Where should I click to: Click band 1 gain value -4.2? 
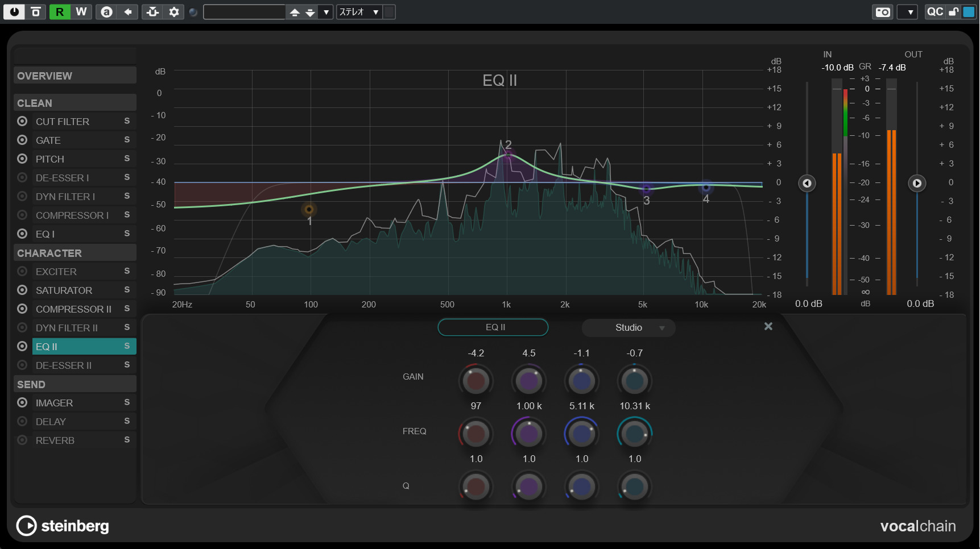pos(476,353)
